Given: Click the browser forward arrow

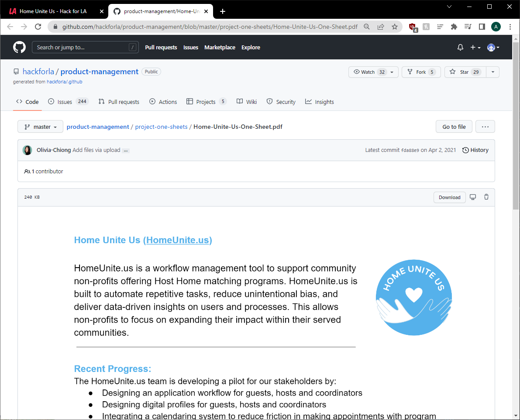Looking at the screenshot, I should 24,27.
